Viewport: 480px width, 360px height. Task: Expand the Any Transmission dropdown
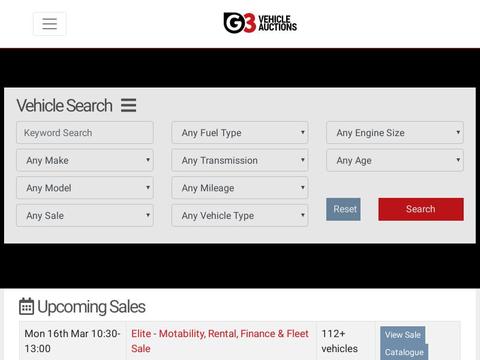point(240,160)
